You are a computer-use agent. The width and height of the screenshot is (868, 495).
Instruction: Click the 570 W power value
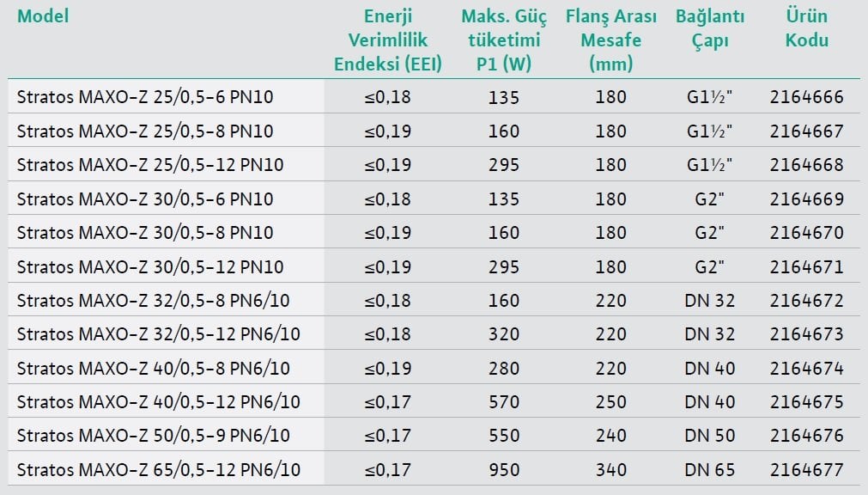504,402
